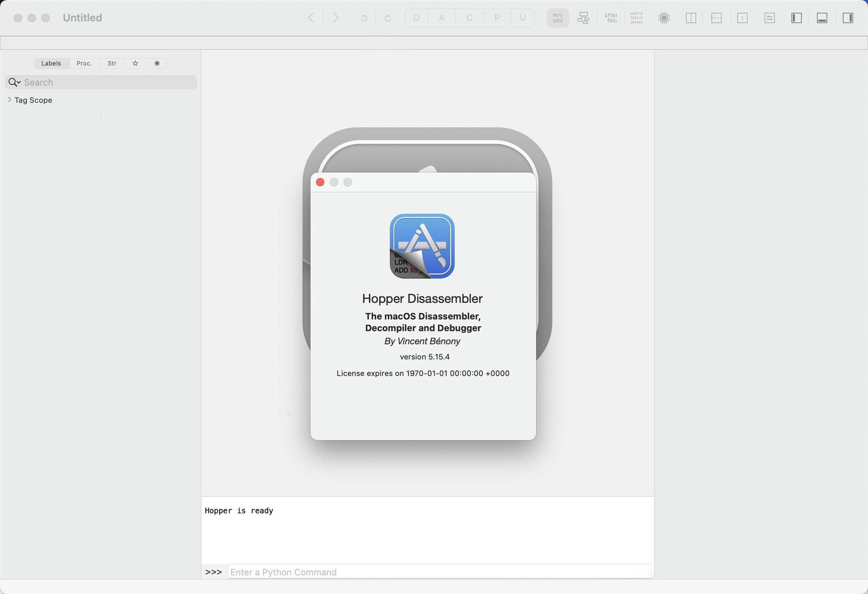The width and height of the screenshot is (868, 594).
Task: Toggle the left sidebar panel
Action: pos(796,18)
